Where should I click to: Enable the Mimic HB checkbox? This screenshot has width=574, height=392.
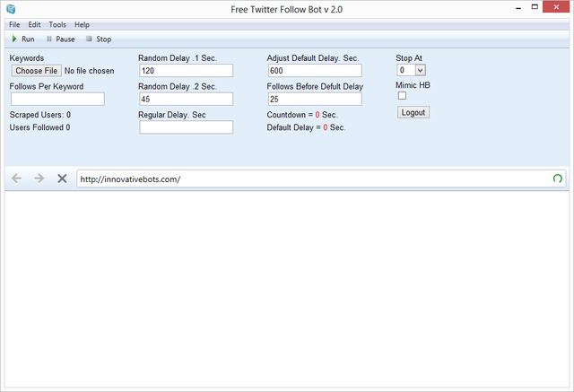[x=402, y=96]
